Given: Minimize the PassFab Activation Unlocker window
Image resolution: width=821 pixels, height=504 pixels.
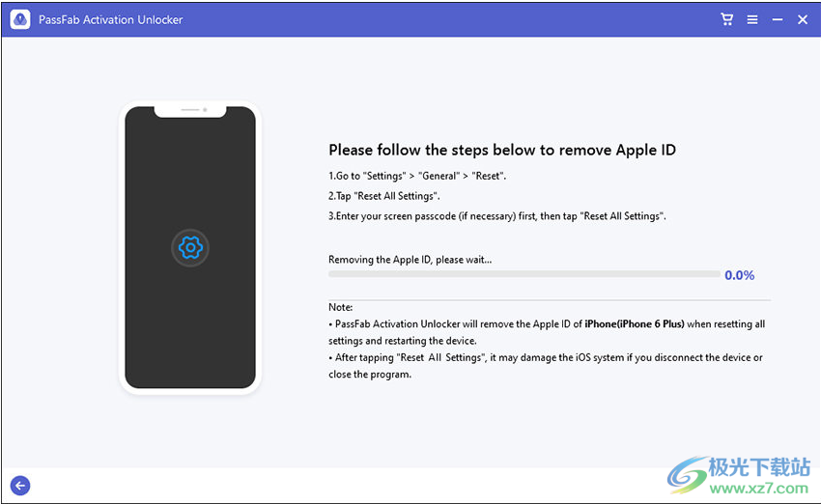Looking at the screenshot, I should click(x=777, y=20).
